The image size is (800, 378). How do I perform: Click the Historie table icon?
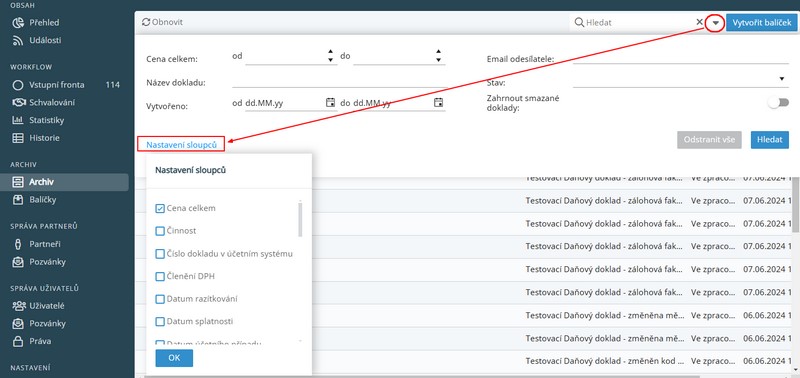tap(18, 138)
